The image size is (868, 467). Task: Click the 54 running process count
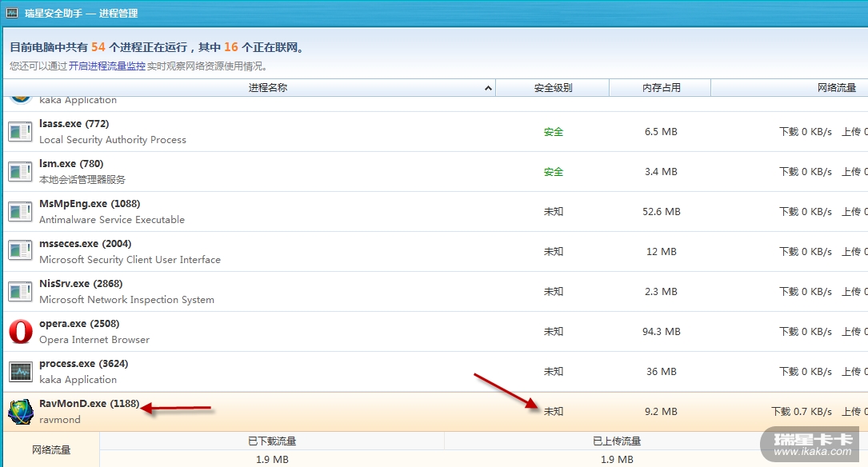click(98, 47)
